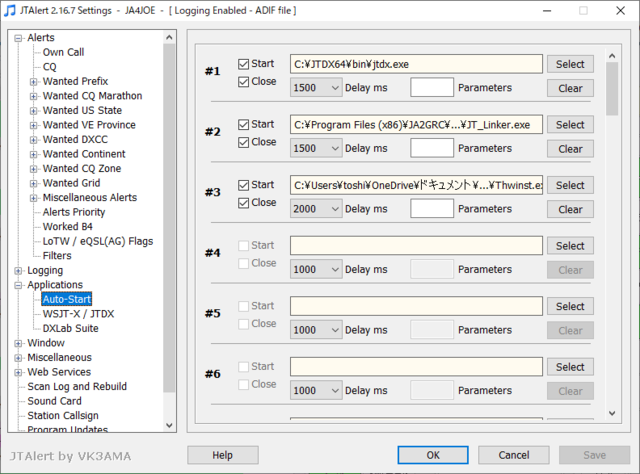640x474 pixels.
Task: Expand the Logging tree node
Action: pyautogui.click(x=18, y=271)
